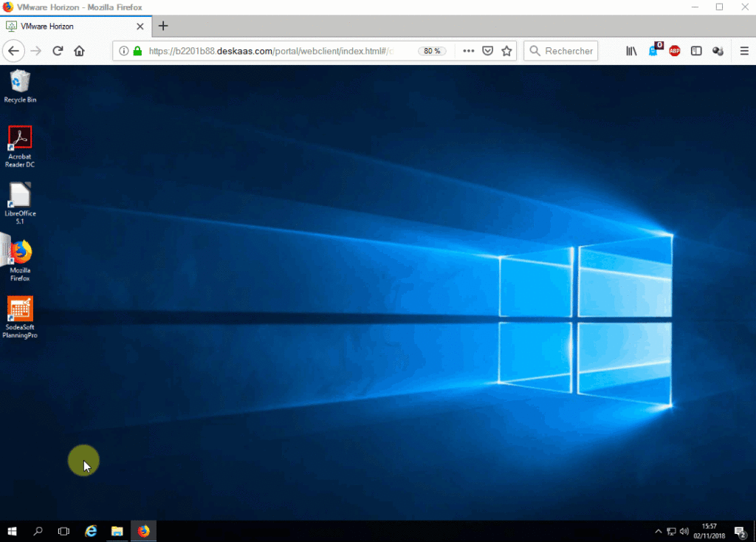756x542 pixels.
Task: Switch to the VMware Horizon tab
Action: tap(70, 26)
